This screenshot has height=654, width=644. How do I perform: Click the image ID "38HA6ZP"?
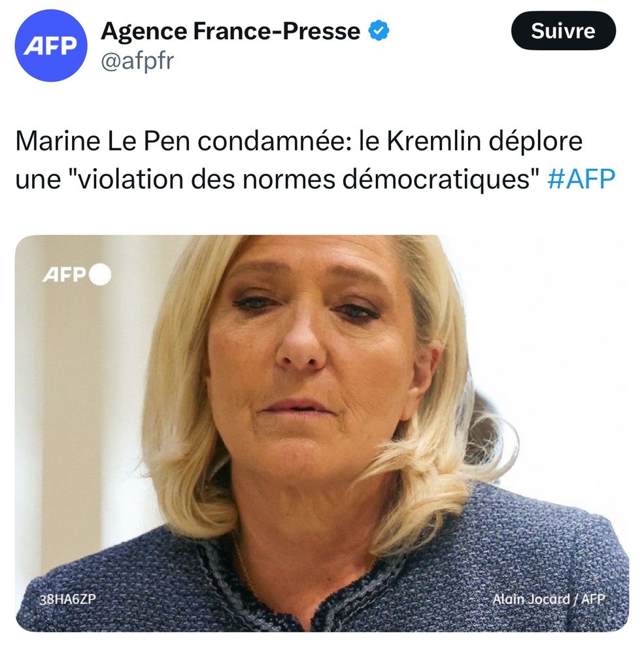pos(67,599)
